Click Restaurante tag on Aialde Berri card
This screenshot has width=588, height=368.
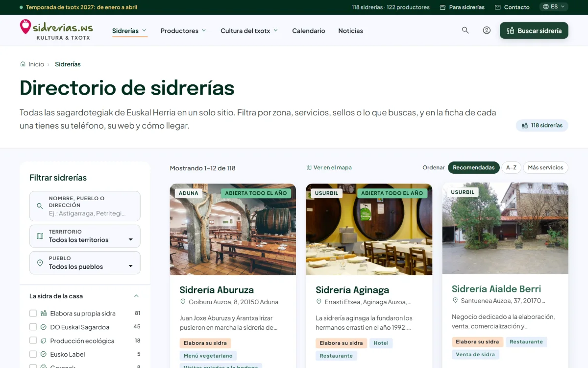click(x=526, y=342)
